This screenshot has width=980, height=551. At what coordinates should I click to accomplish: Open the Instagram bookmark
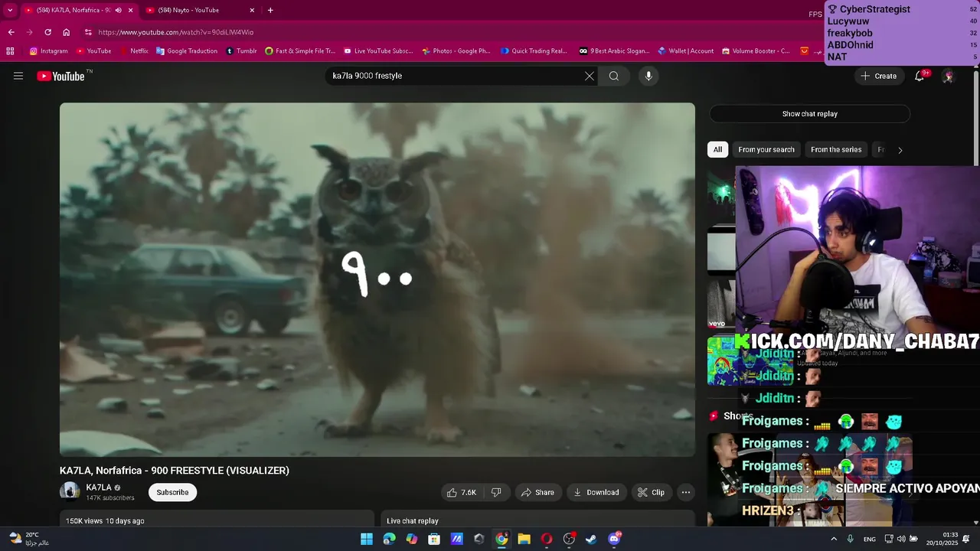49,51
